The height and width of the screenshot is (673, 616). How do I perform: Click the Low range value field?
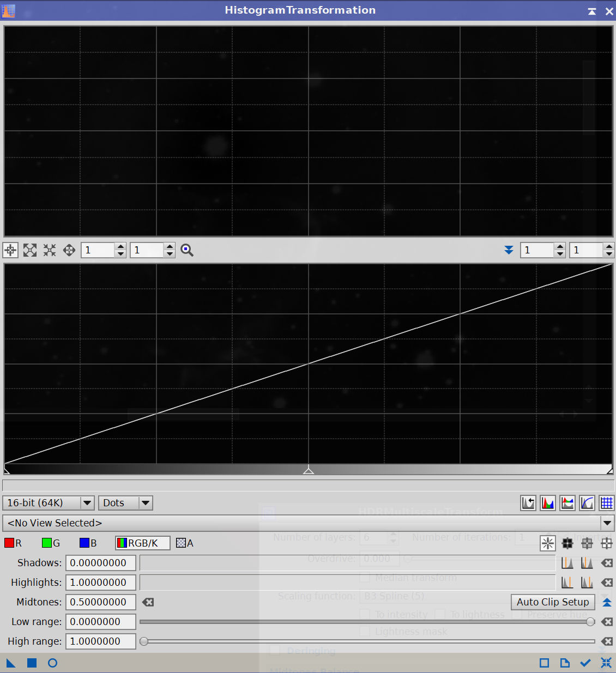tap(101, 622)
